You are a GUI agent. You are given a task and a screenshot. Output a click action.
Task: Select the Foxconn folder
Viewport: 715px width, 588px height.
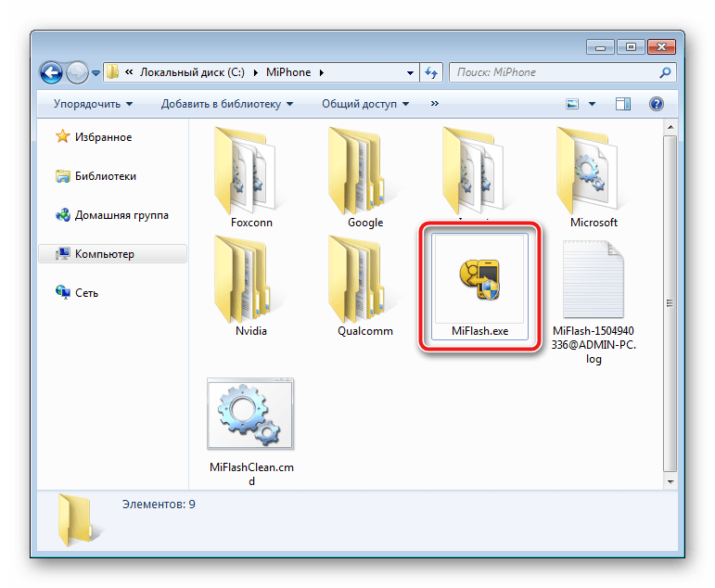coord(251,178)
